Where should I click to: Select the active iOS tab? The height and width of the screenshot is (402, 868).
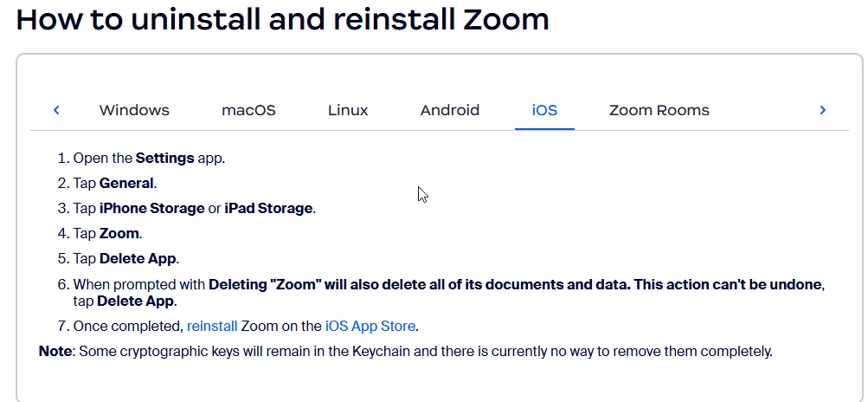[544, 110]
